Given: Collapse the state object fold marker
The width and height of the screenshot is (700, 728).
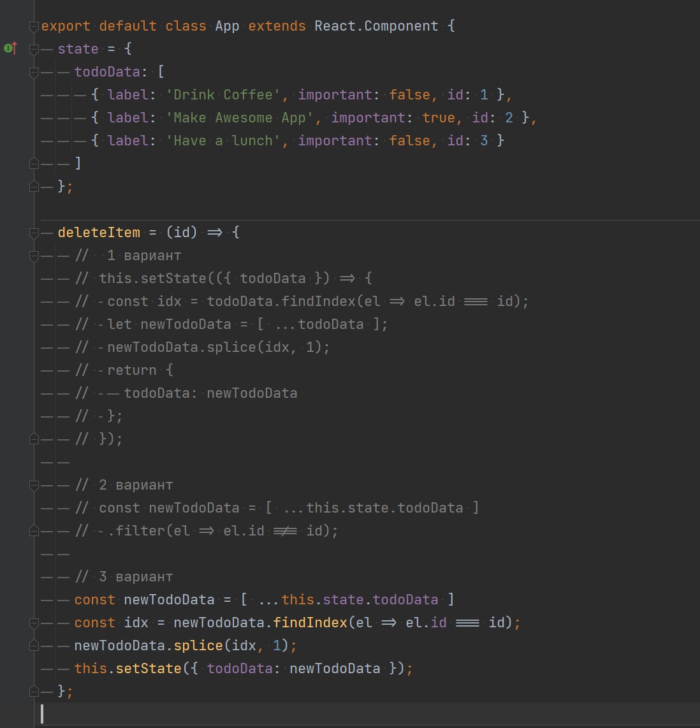Looking at the screenshot, I should (34, 49).
